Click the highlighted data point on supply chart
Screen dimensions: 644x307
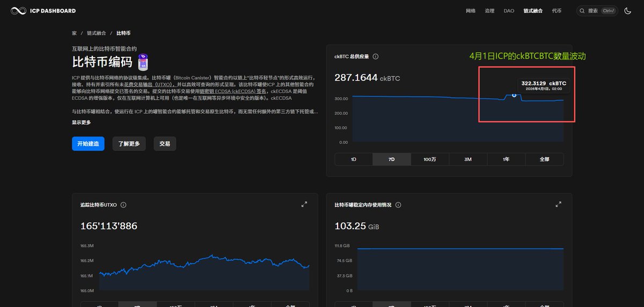(x=514, y=95)
